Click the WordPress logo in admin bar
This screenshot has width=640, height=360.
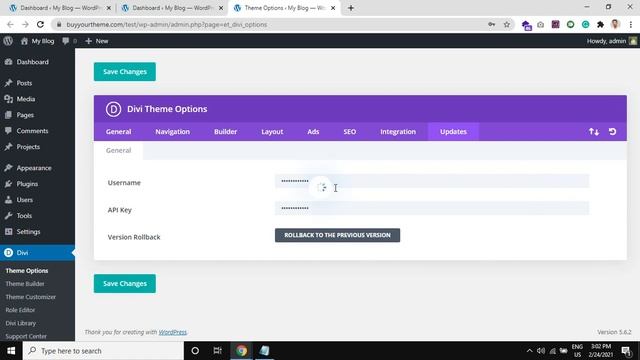tap(8, 41)
